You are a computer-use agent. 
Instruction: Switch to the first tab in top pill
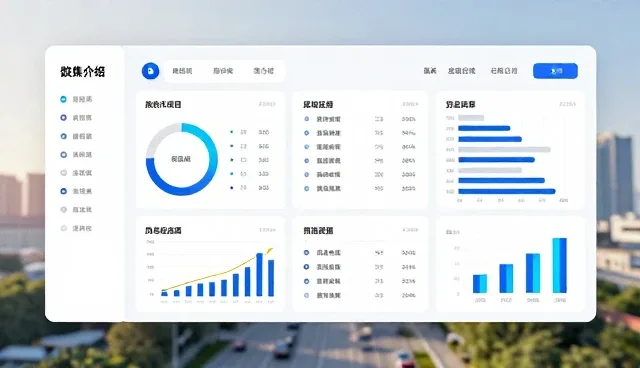(x=182, y=71)
